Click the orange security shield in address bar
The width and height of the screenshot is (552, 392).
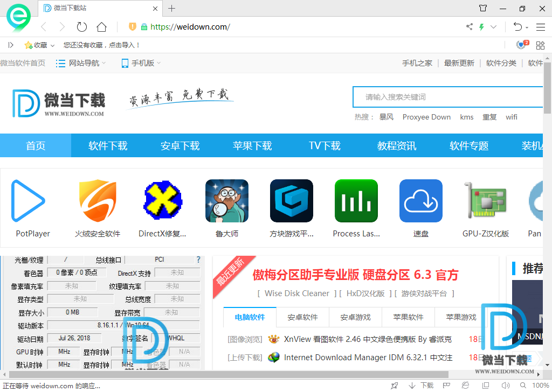(133, 27)
